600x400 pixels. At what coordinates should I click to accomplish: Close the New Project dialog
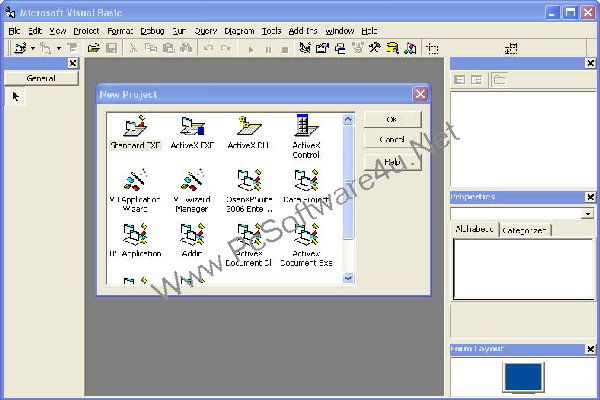coord(420,94)
